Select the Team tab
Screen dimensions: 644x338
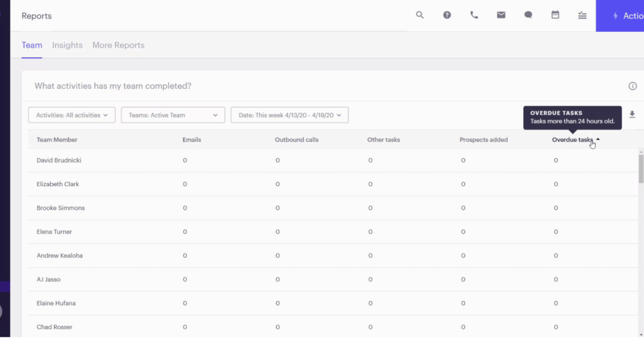32,45
